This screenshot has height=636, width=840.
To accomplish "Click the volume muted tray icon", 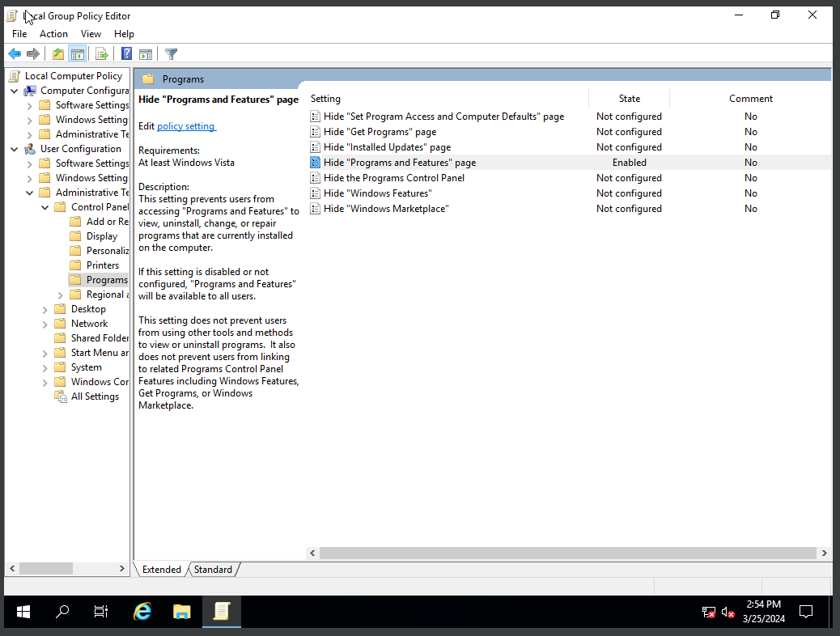I will pos(728,612).
